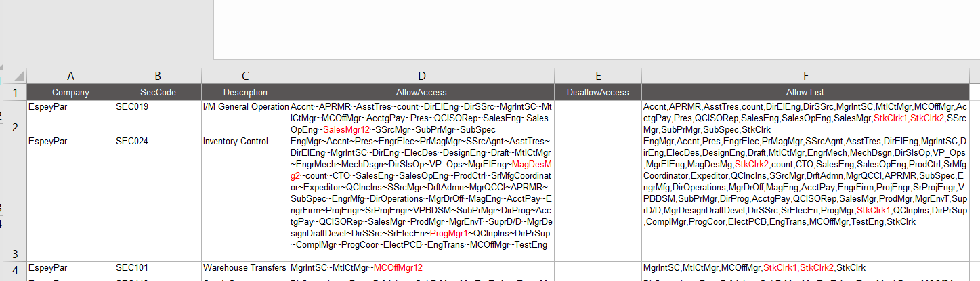The image size is (980, 281).
Task: Select column F header
Action: coord(805,77)
